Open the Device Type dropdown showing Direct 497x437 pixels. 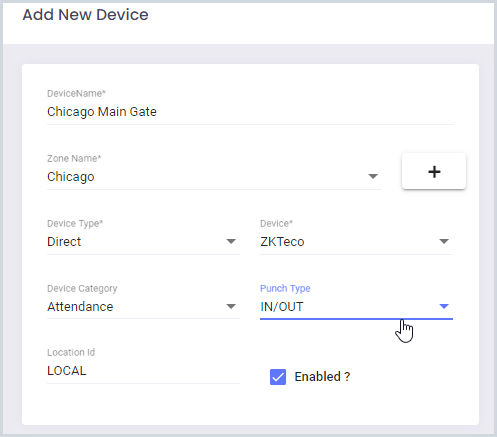point(143,242)
